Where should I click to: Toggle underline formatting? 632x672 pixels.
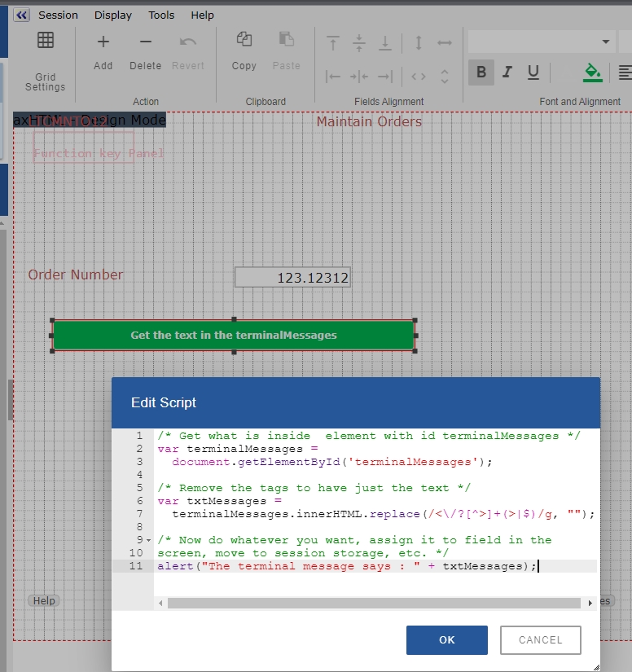[x=533, y=72]
